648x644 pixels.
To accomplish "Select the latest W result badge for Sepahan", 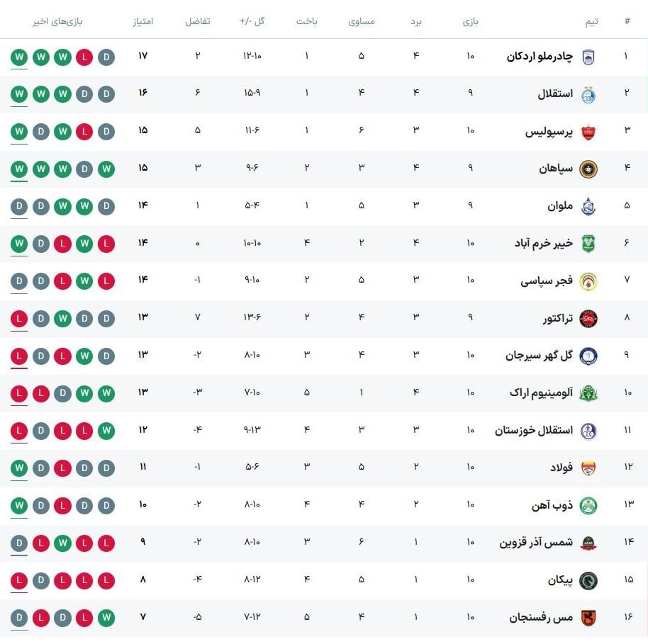I will pyautogui.click(x=19, y=169).
